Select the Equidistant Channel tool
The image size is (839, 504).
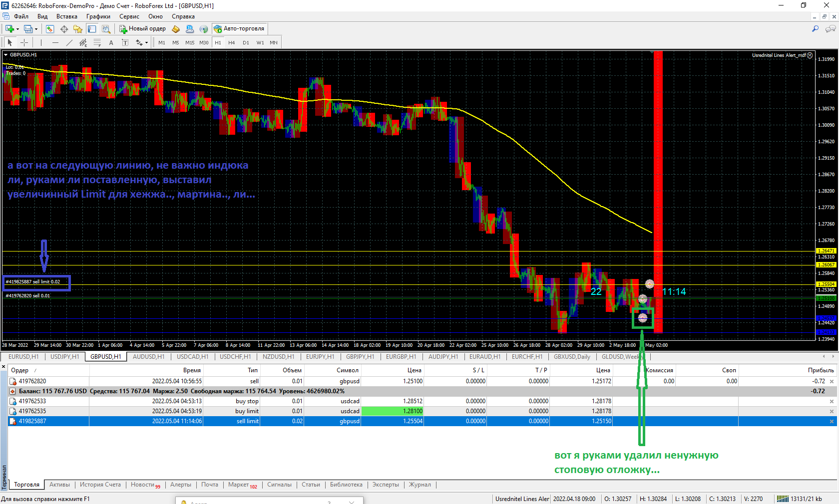[83, 43]
